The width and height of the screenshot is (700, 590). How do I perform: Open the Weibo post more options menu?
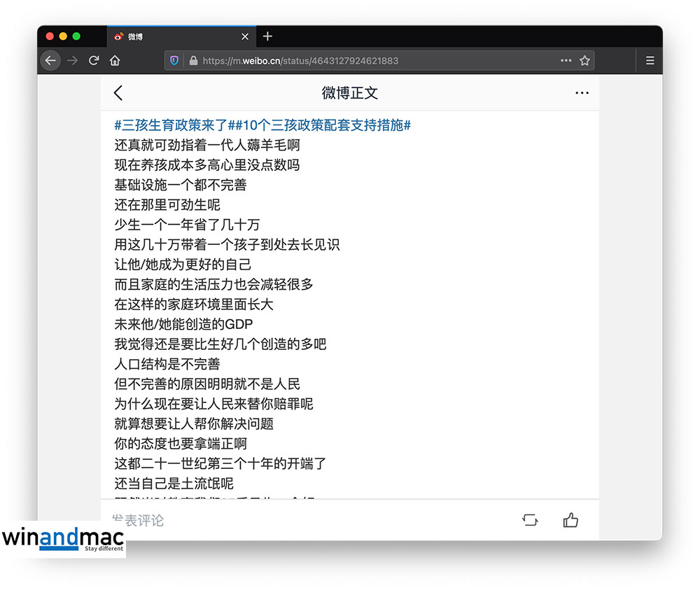[x=582, y=93]
